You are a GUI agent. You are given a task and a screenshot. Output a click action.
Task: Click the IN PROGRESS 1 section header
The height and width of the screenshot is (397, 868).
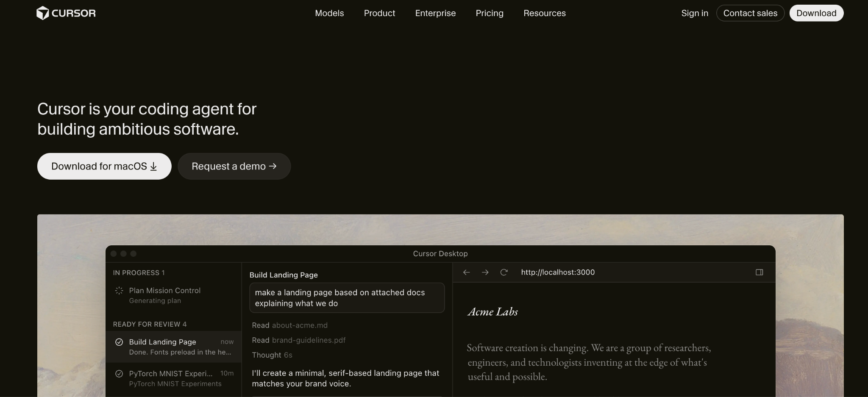pyautogui.click(x=139, y=273)
